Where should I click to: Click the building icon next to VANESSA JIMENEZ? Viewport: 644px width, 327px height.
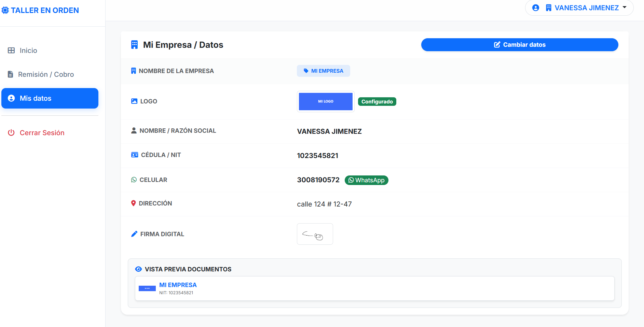pyautogui.click(x=548, y=8)
